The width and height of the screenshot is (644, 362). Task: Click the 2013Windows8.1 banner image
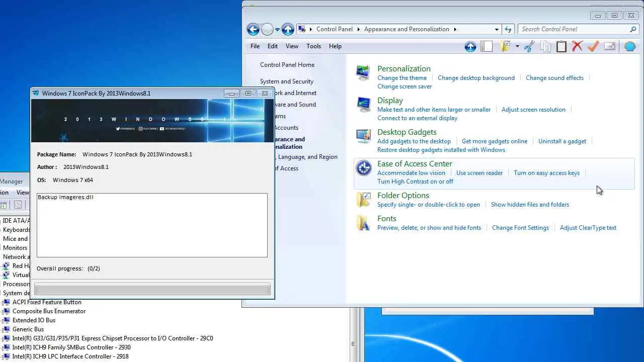coord(152,121)
